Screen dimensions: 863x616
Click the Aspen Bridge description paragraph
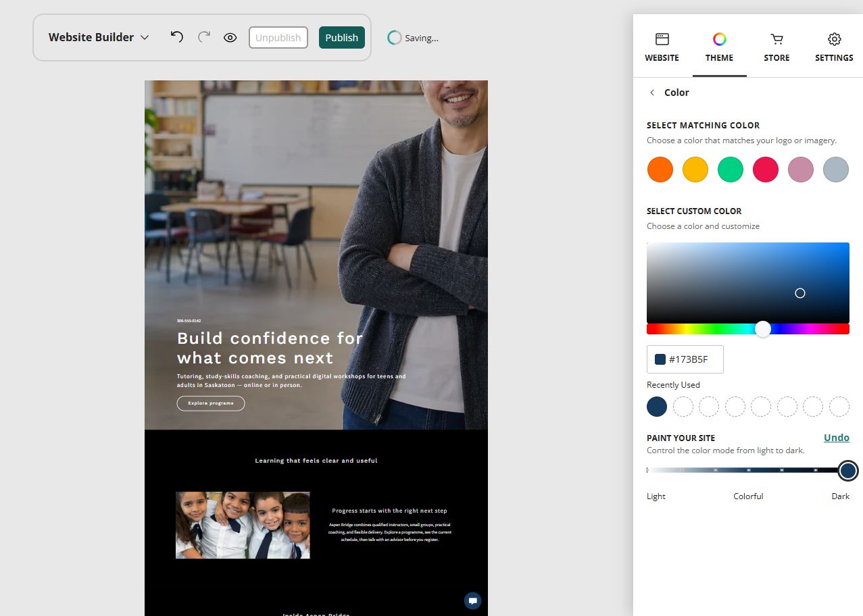pos(390,532)
